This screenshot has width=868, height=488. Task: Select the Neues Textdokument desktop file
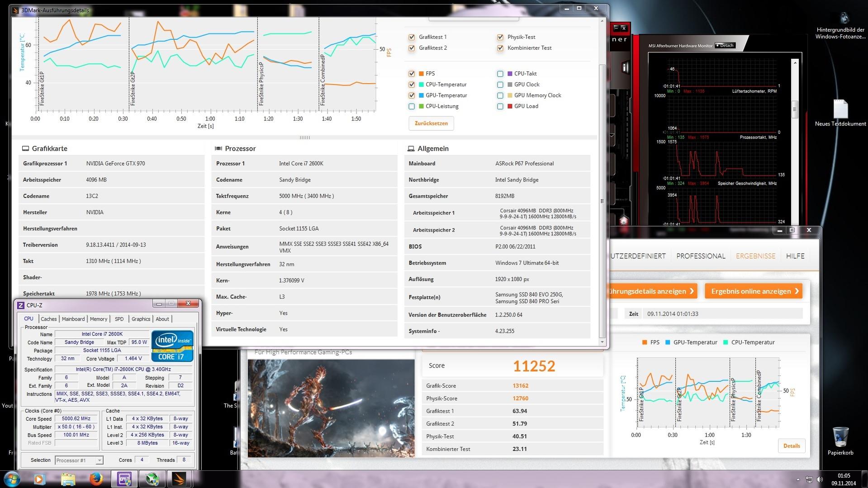point(840,113)
